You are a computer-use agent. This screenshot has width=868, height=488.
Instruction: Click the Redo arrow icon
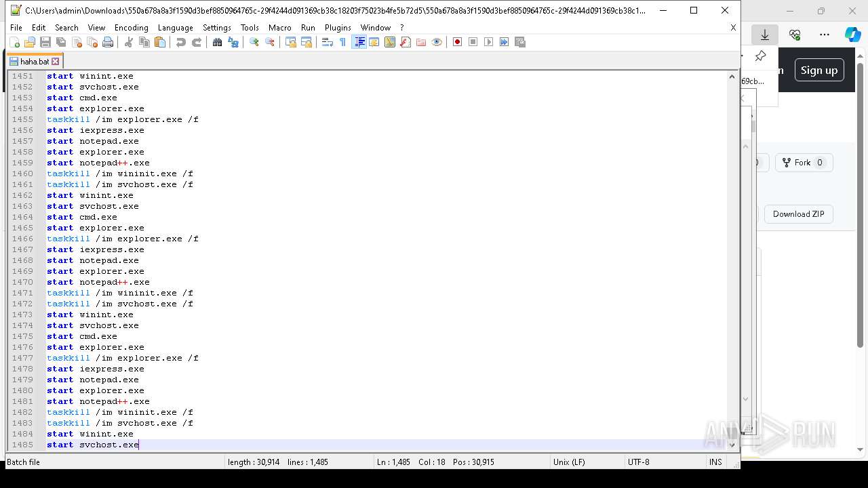(x=197, y=42)
